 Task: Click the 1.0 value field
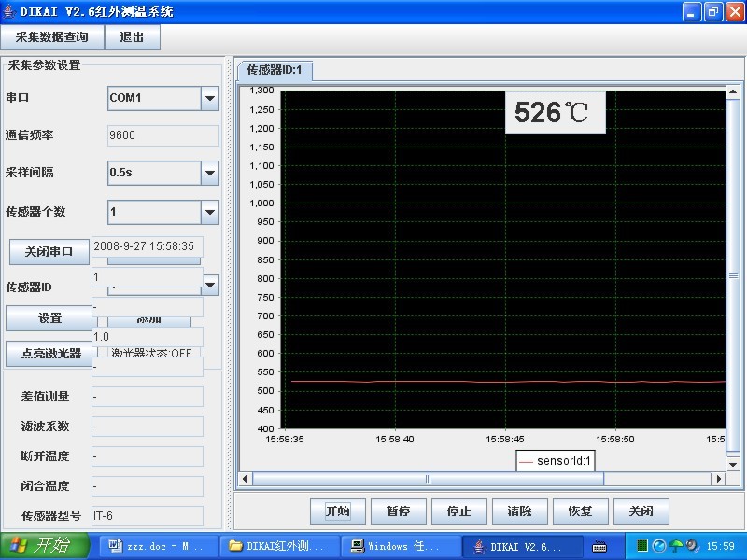[148, 337]
